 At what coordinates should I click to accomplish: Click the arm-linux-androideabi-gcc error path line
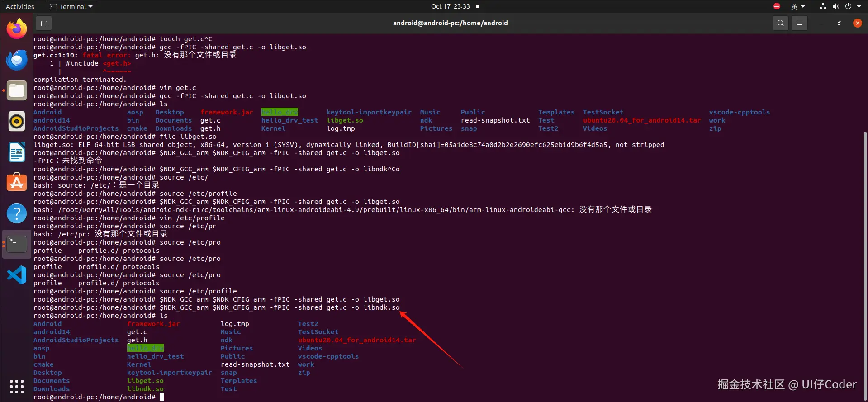tap(342, 210)
